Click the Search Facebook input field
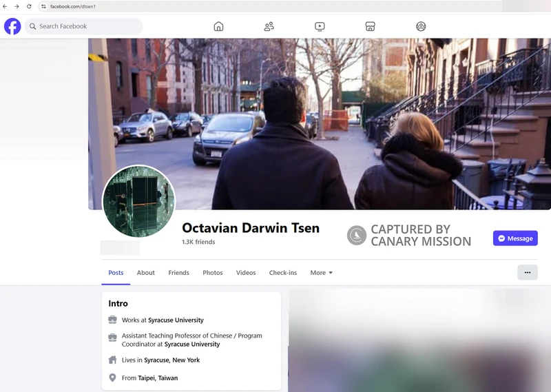The height and width of the screenshot is (392, 551). pyautogui.click(x=83, y=26)
